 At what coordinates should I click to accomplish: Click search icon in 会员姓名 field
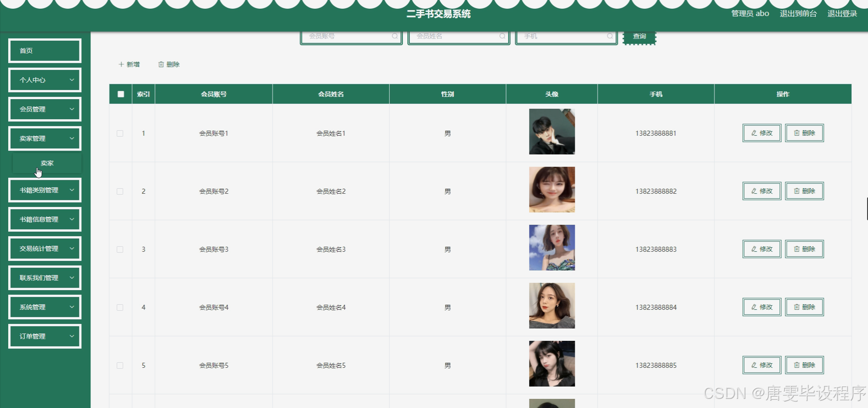(502, 36)
